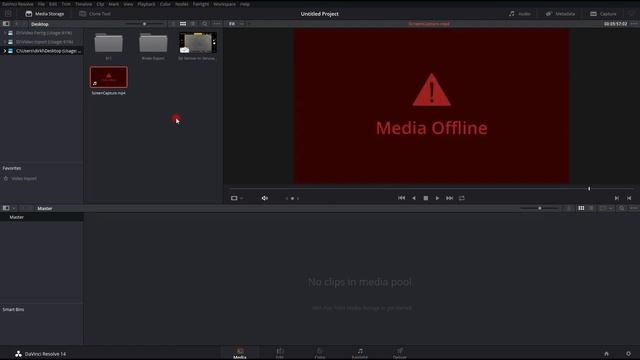Open the viewer options menu near timecode
Viewport: 640px width, 360px height.
634,24
